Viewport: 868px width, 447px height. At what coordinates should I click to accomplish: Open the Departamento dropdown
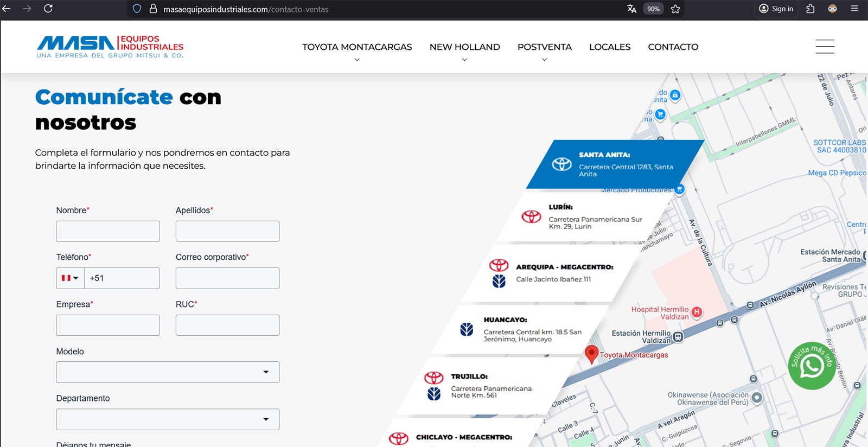tap(168, 419)
